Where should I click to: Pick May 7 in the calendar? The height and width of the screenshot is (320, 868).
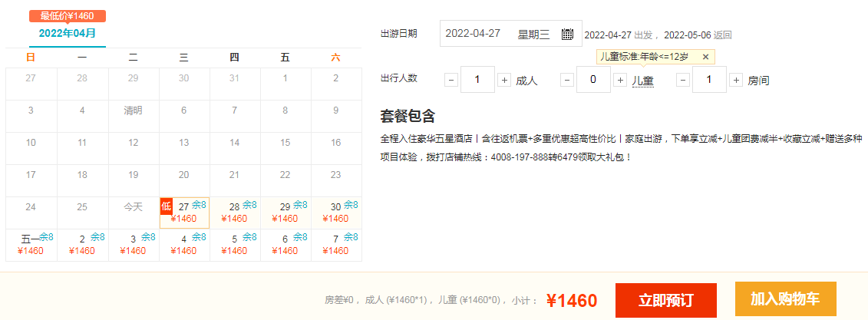pos(336,245)
